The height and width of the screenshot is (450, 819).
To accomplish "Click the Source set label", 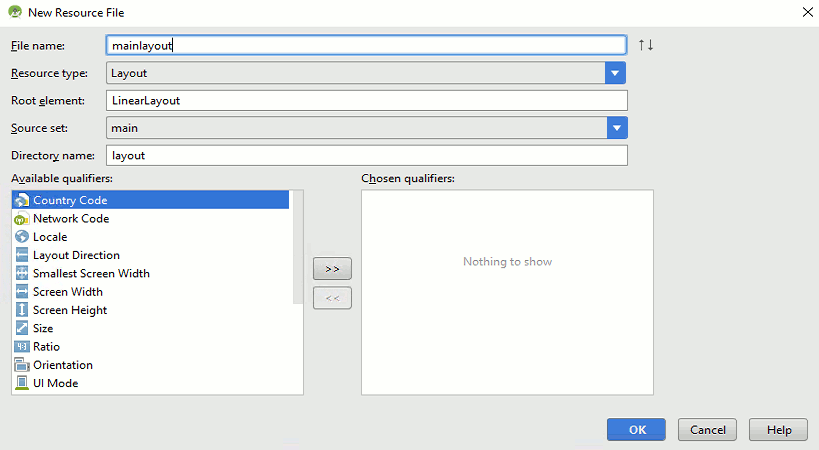I will [x=39, y=128].
